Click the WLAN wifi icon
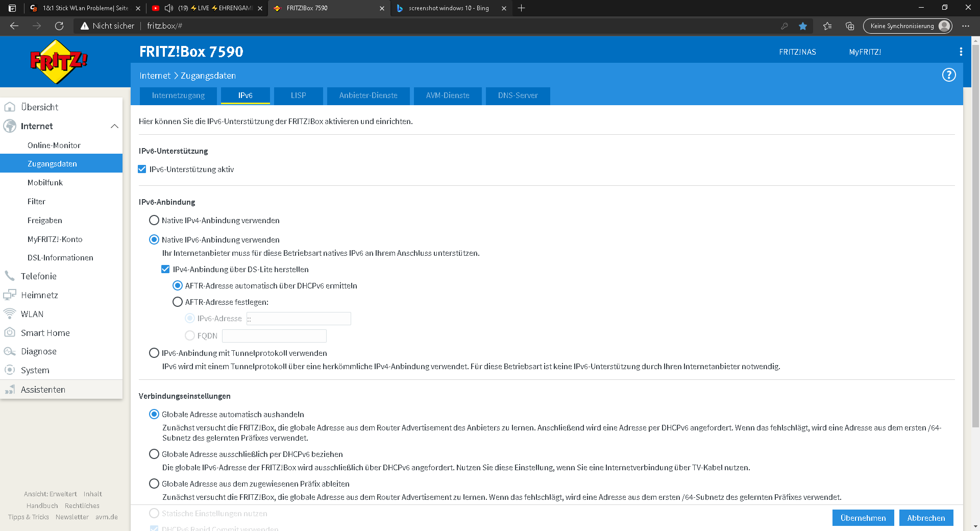 (x=10, y=313)
